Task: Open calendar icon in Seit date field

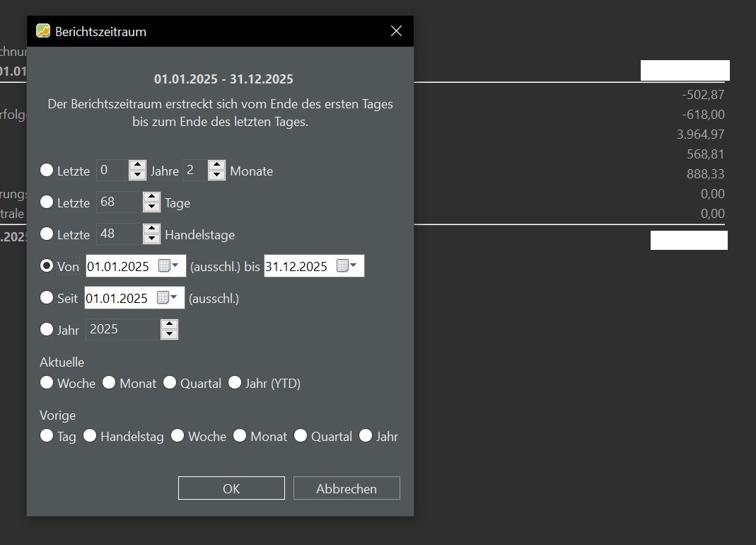Action: tap(167, 297)
